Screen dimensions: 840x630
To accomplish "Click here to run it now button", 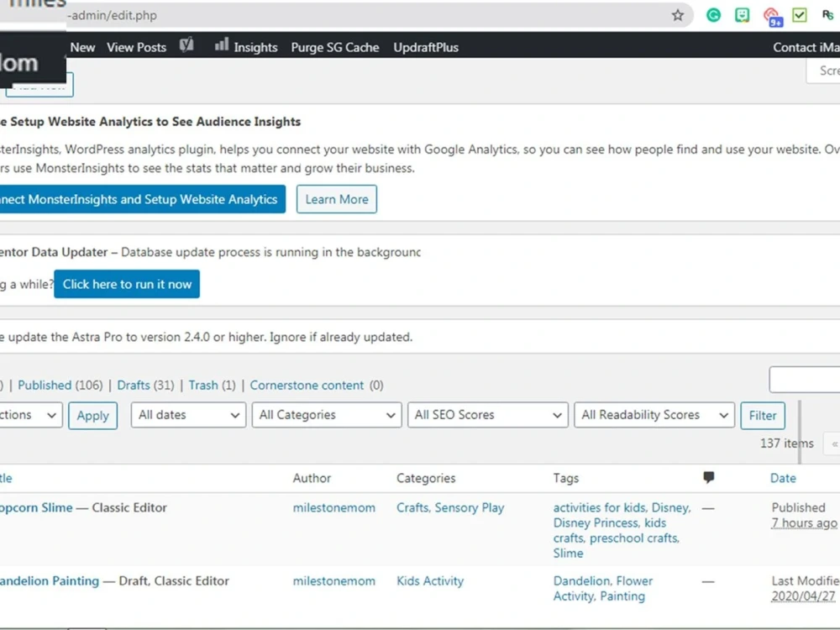I will [x=127, y=284].
